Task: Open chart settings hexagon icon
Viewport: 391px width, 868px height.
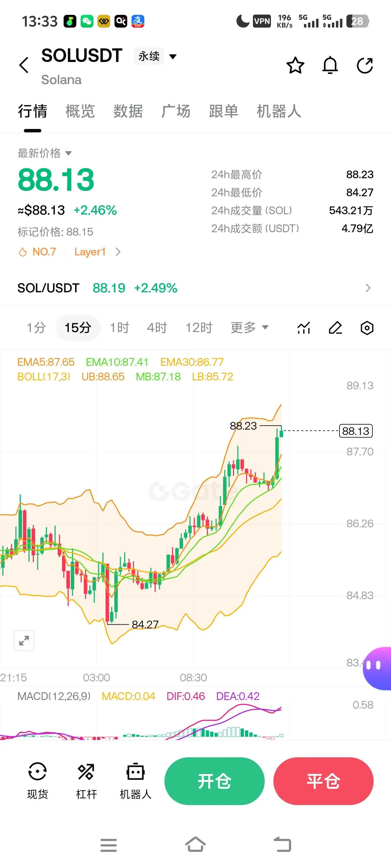Action: (x=367, y=328)
